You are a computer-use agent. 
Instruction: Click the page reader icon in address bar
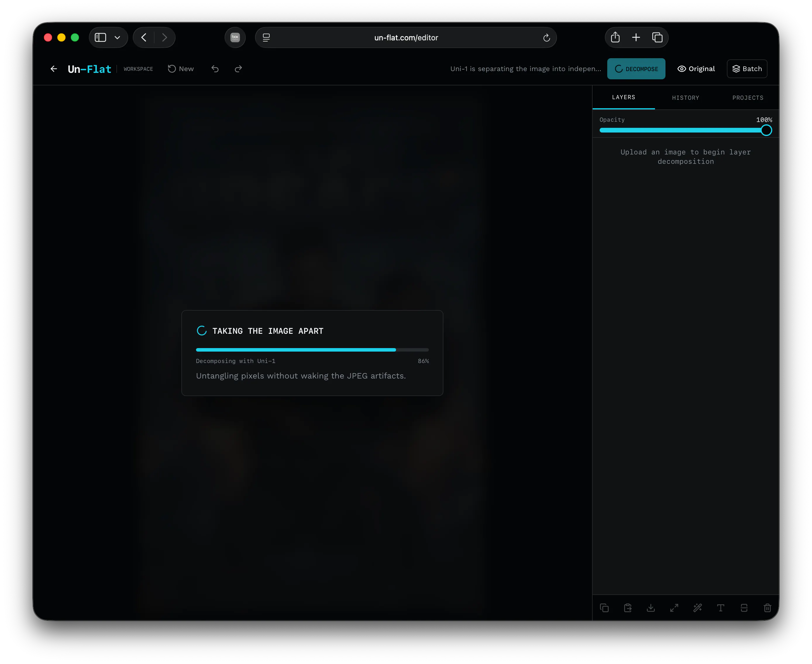click(266, 37)
